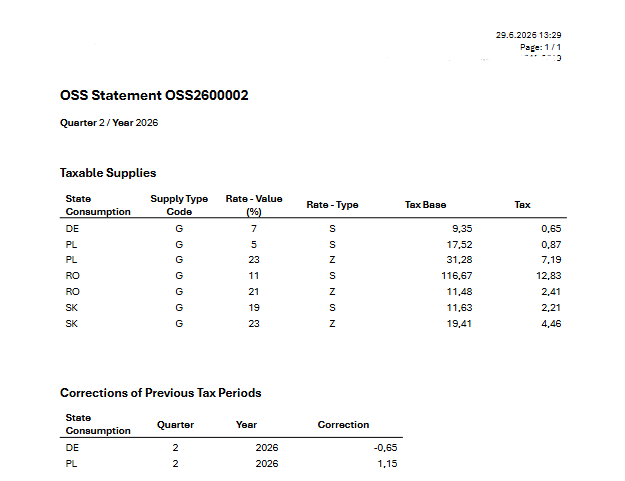The height and width of the screenshot is (481, 625).
Task: Click rate value '21' in the RO row
Action: (254, 292)
